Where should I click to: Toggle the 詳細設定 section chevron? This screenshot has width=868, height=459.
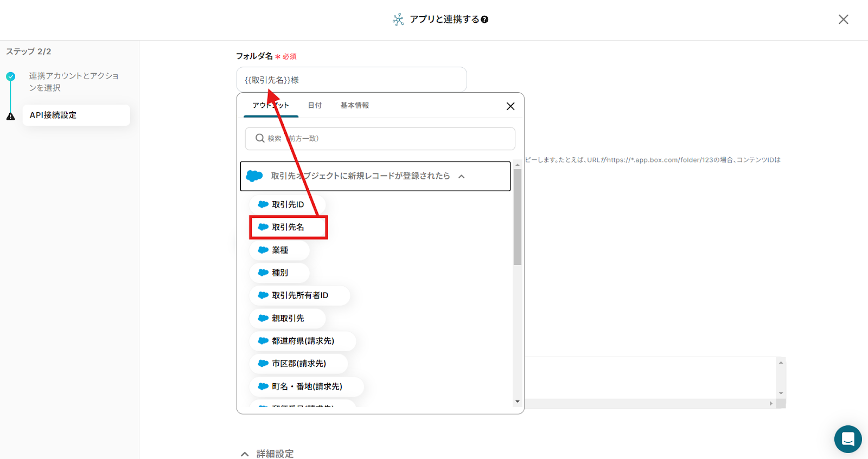click(245, 454)
